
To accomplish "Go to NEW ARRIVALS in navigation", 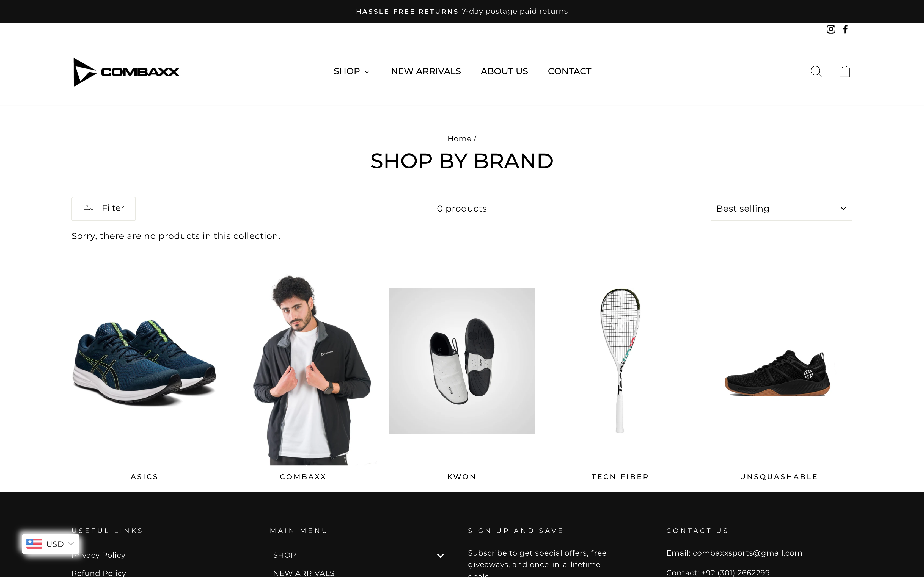I will point(426,71).
